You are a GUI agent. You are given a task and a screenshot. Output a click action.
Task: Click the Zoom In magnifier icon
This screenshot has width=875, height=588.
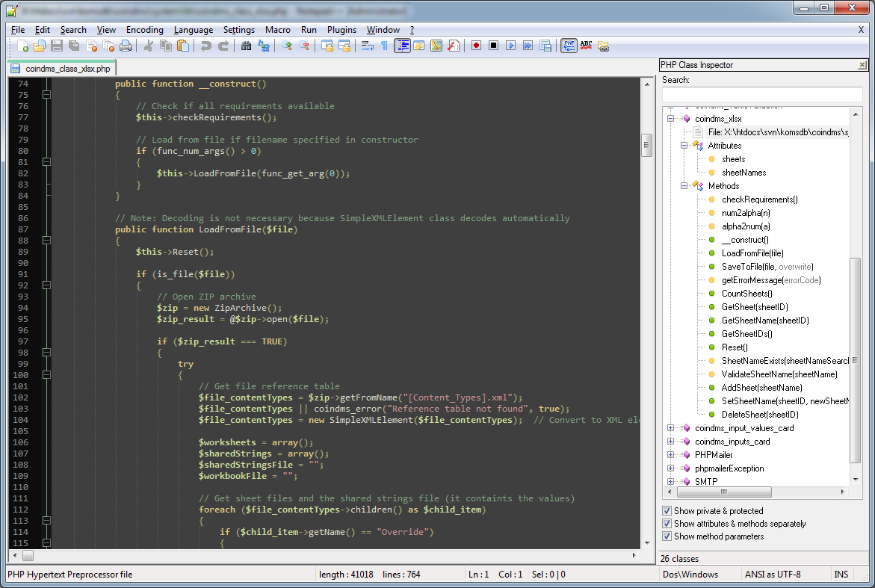tap(287, 46)
